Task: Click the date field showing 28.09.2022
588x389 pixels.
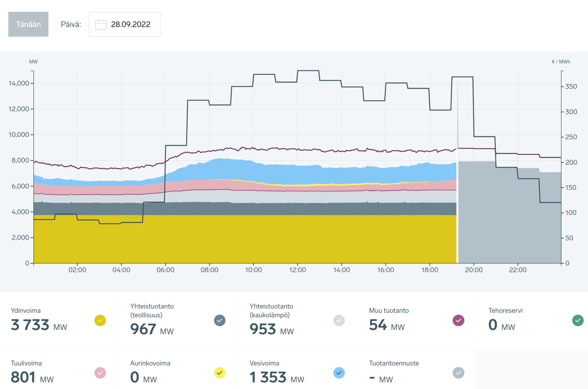Action: (x=130, y=25)
